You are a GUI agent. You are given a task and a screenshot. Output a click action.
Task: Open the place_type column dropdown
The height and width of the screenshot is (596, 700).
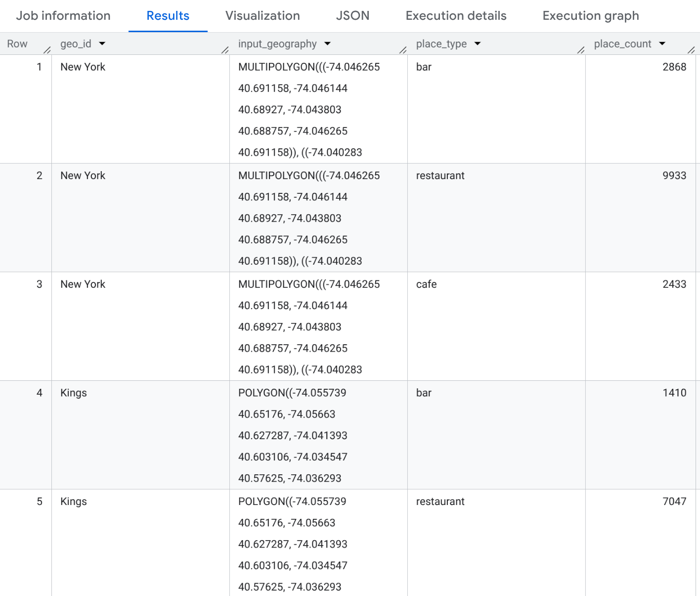[478, 44]
